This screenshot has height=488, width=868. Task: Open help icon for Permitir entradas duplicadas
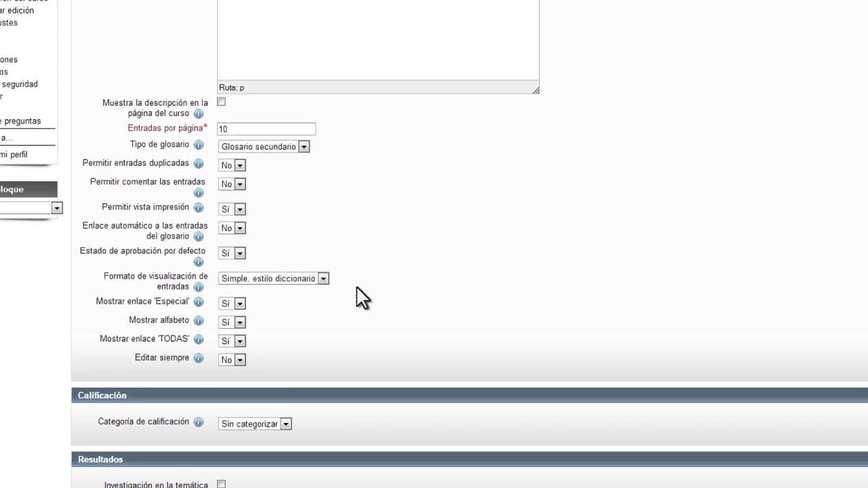pos(199,164)
